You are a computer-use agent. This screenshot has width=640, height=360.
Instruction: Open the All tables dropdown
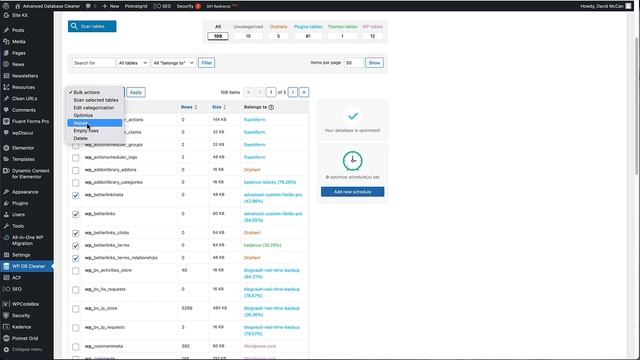click(x=133, y=63)
